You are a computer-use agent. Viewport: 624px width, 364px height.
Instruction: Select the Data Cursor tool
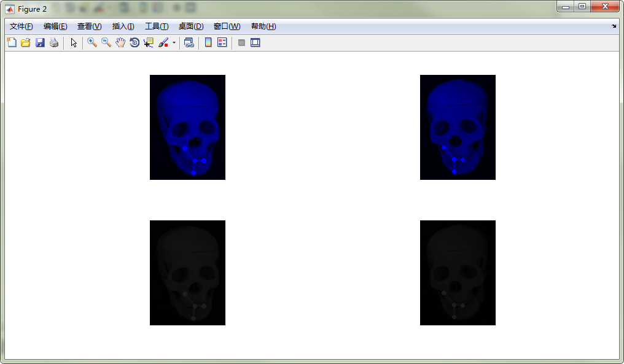click(149, 42)
